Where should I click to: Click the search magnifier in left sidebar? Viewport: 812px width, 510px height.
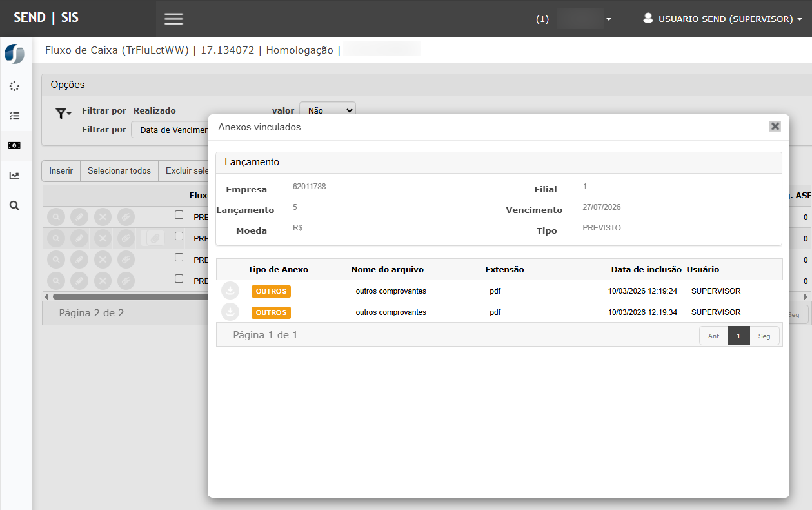(14, 206)
